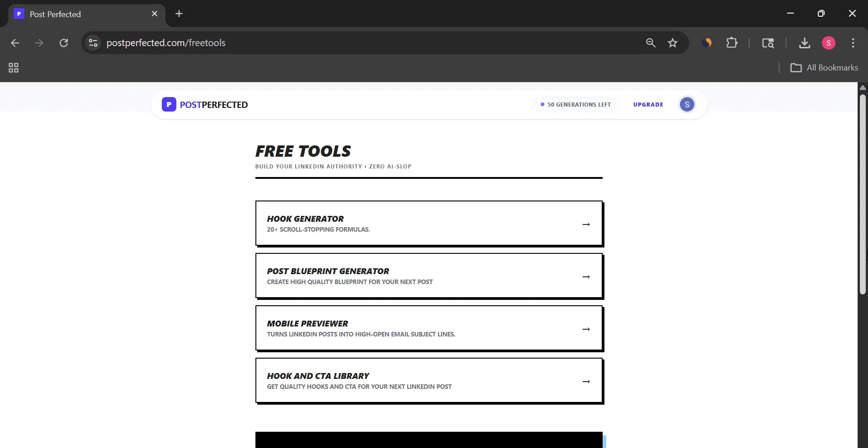Click the PostPerfected purple P logo
Viewport: 868px width, 448px height.
coord(169,104)
